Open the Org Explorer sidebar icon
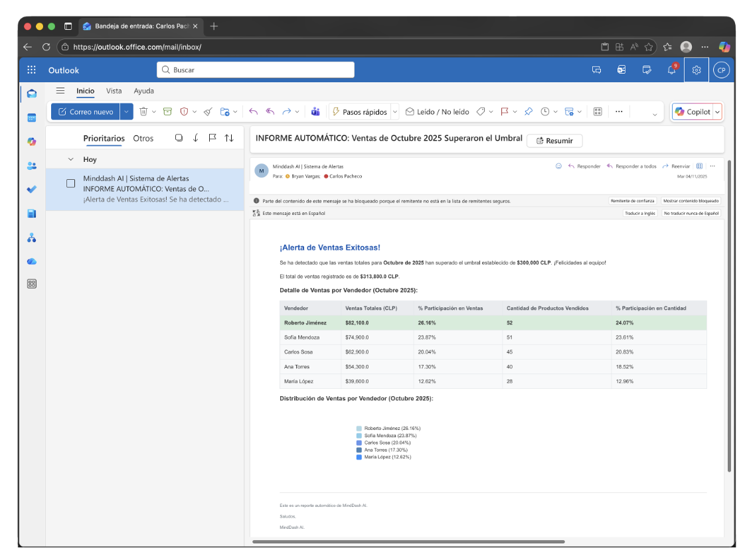 pyautogui.click(x=32, y=238)
